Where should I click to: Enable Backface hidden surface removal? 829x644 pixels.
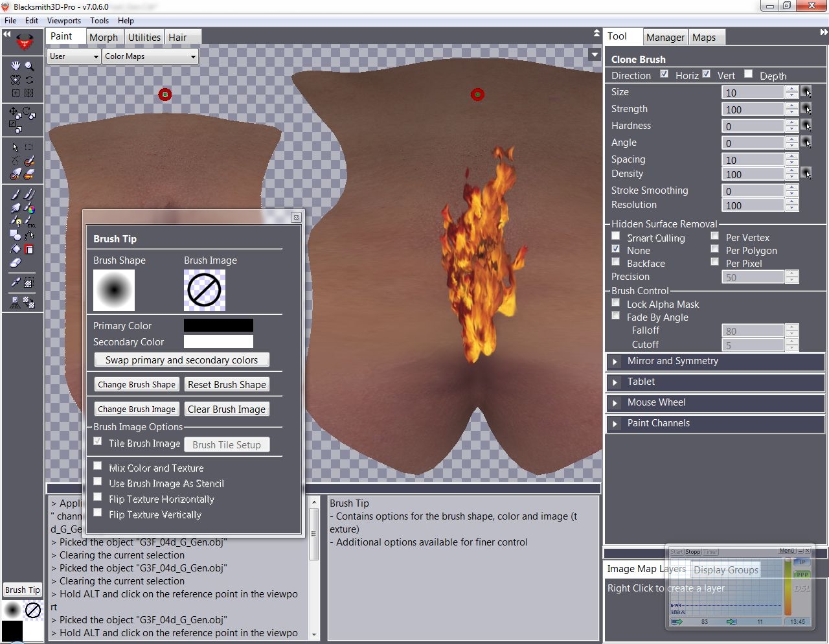pyautogui.click(x=616, y=262)
